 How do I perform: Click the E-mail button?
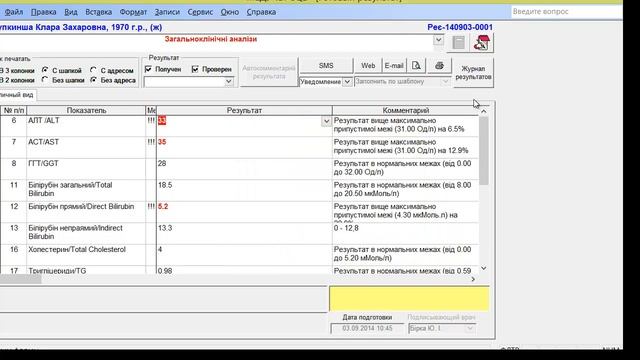pyautogui.click(x=394, y=65)
